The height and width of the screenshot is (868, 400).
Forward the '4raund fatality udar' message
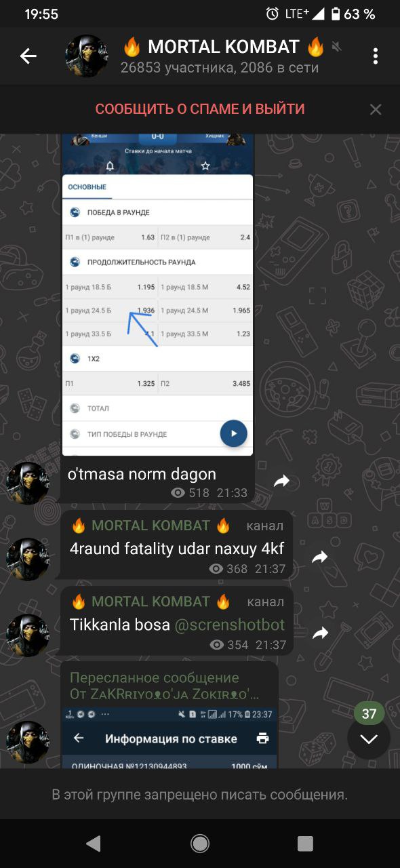pos(319,557)
